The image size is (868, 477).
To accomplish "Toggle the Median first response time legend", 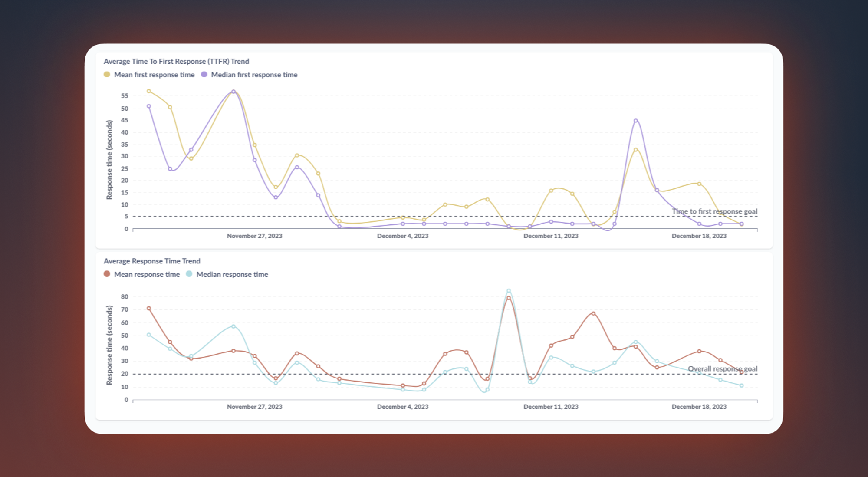I will point(254,75).
